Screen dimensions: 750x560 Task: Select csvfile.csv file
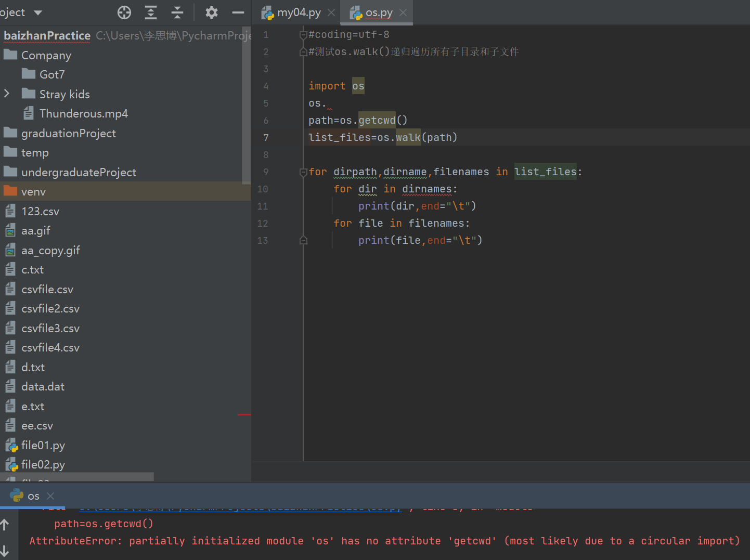point(47,289)
